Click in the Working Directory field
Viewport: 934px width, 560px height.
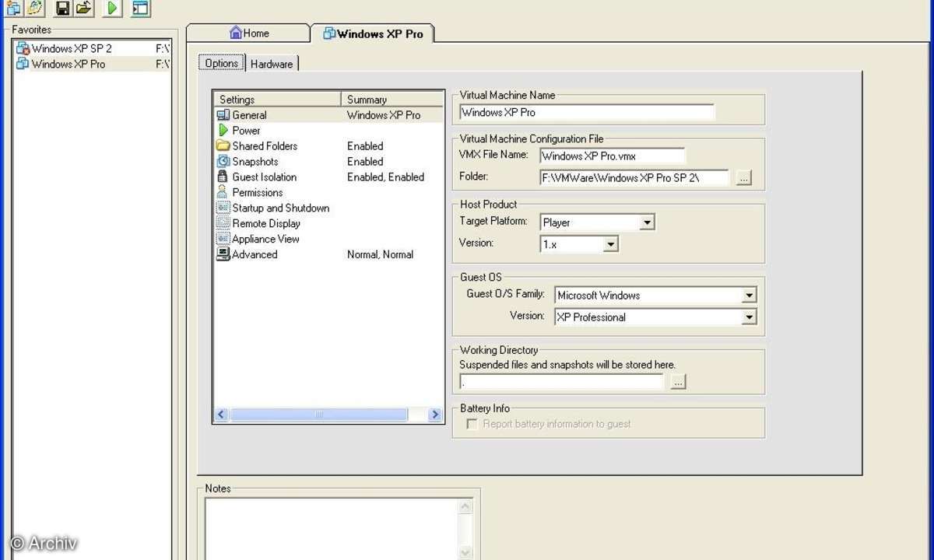(561, 382)
